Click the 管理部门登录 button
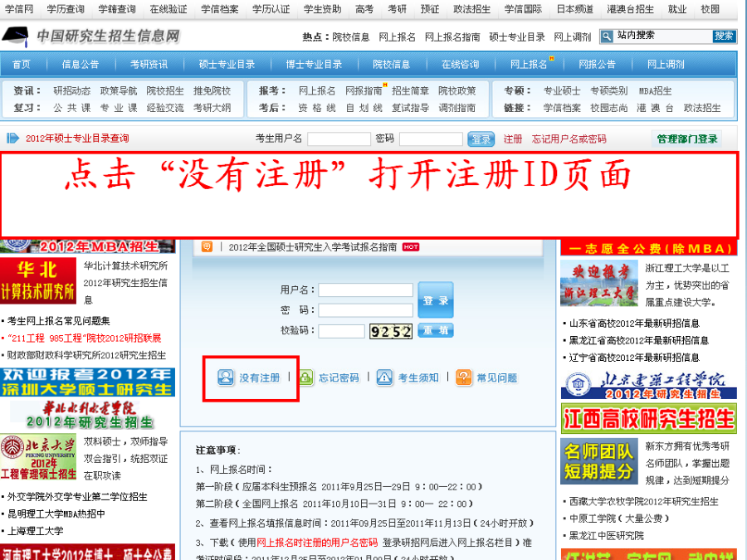Screen dimensions: 747x560 [x=687, y=139]
